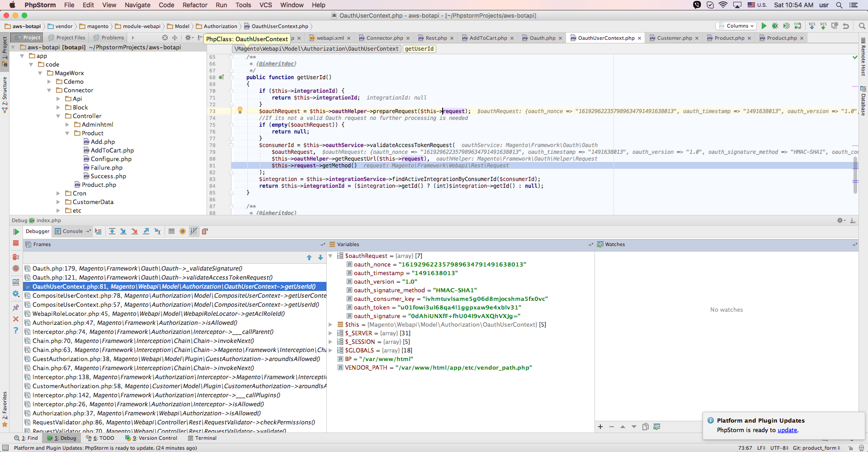Open the Oauth.php editor tab
The width and height of the screenshot is (868, 452).
click(x=542, y=38)
